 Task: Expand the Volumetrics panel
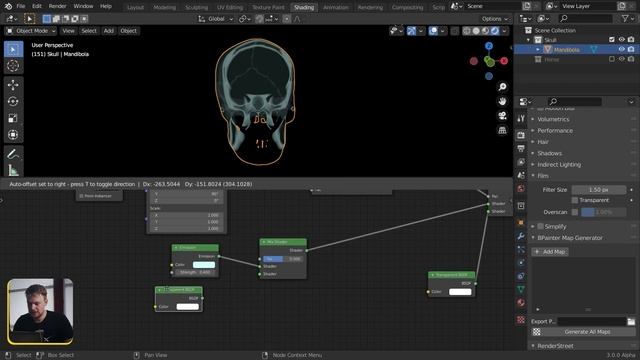tap(553, 119)
